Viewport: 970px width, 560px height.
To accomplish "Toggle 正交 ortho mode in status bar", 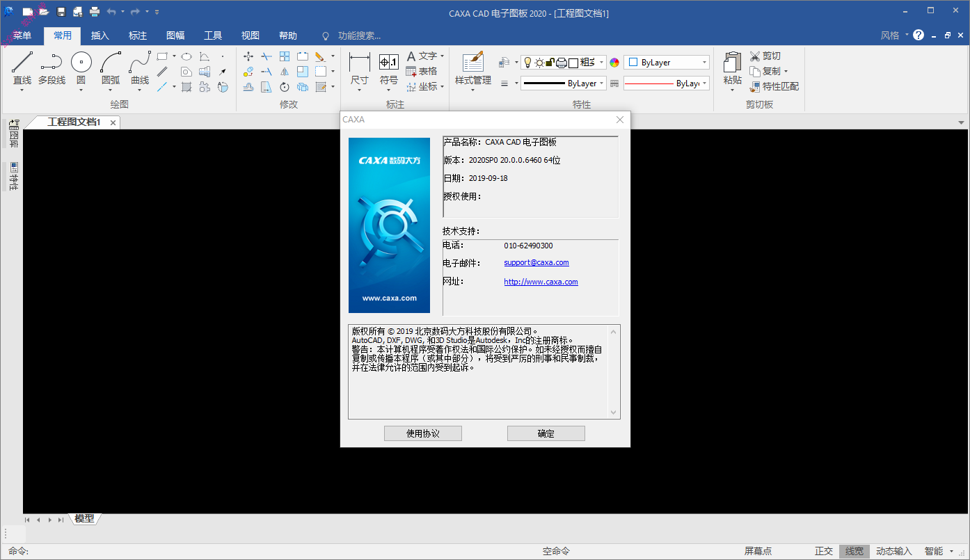I will [824, 551].
